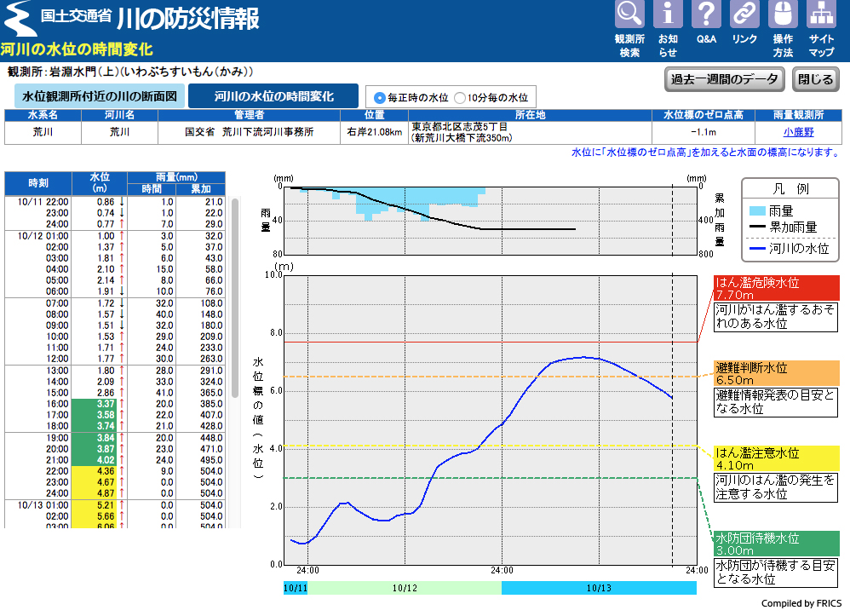Click the orange 避難判断水位 6.50m label
Image resolution: width=850 pixels, height=616 pixels.
tap(776, 373)
